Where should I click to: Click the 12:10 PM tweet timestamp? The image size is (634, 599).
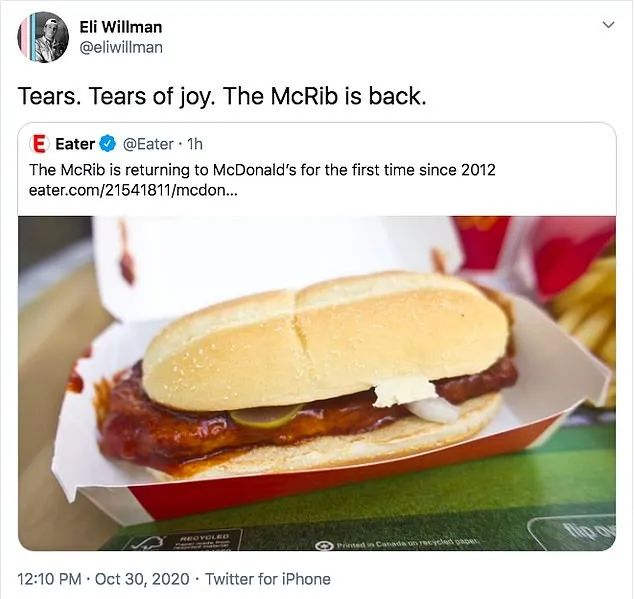point(49,579)
